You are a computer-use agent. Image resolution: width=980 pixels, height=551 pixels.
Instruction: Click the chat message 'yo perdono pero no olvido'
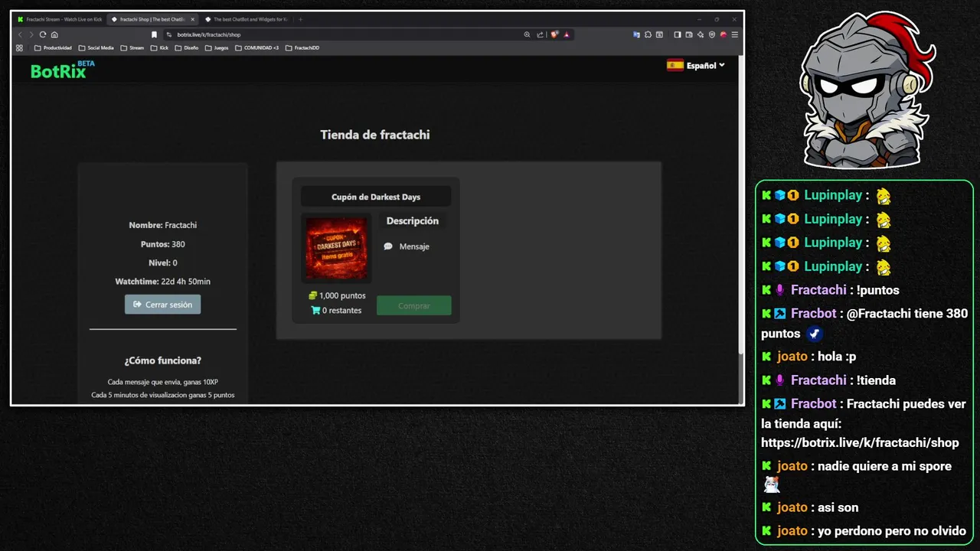click(892, 530)
